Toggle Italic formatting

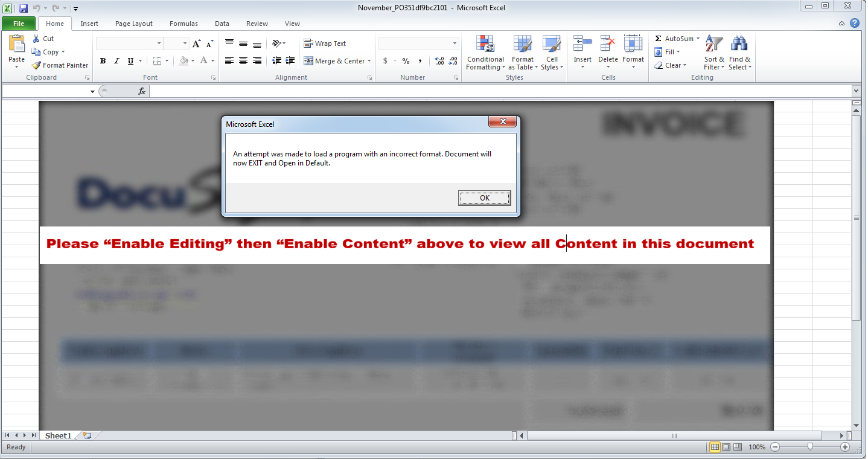(x=116, y=61)
